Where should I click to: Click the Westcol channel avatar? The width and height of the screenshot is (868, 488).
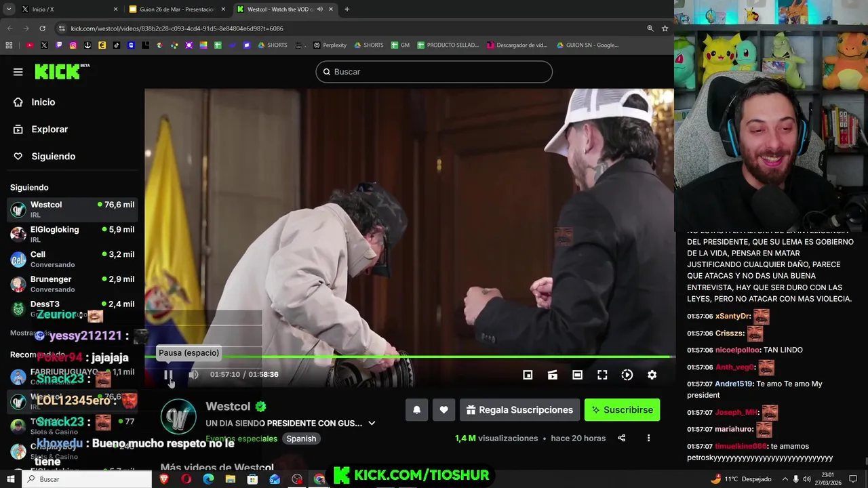178,418
